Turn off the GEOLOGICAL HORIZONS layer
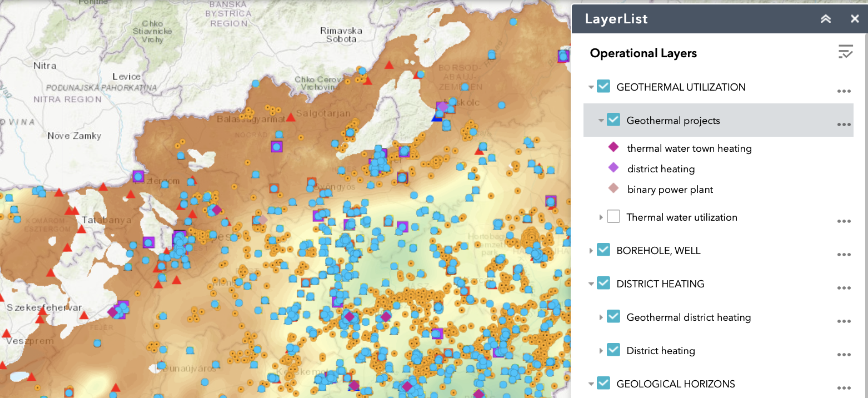The image size is (868, 398). [603, 384]
